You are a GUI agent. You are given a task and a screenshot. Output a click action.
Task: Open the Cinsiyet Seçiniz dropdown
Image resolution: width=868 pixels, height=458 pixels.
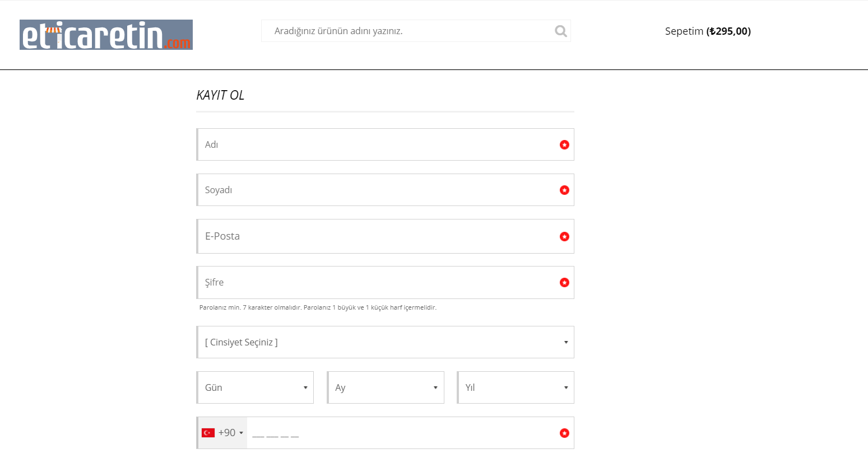(x=385, y=342)
